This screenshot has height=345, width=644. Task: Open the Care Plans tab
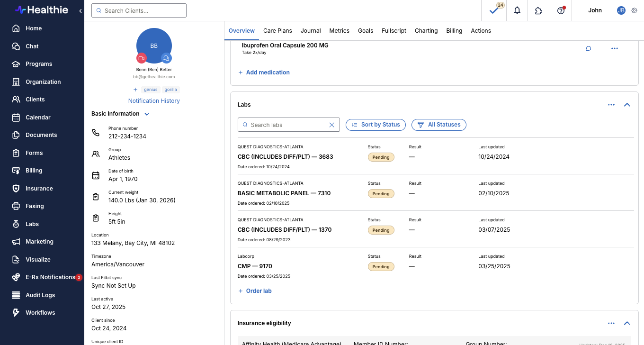coord(277,31)
